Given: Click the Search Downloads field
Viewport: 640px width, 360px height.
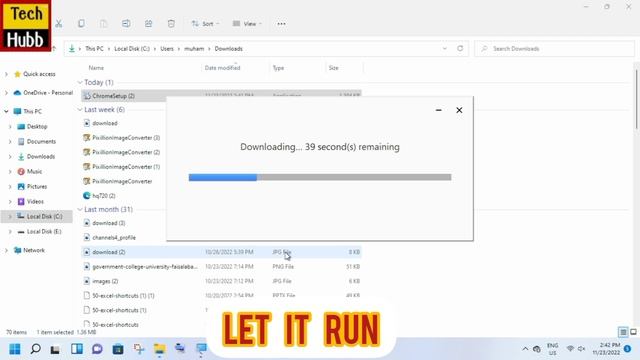Looking at the screenshot, I should pyautogui.click(x=554, y=49).
